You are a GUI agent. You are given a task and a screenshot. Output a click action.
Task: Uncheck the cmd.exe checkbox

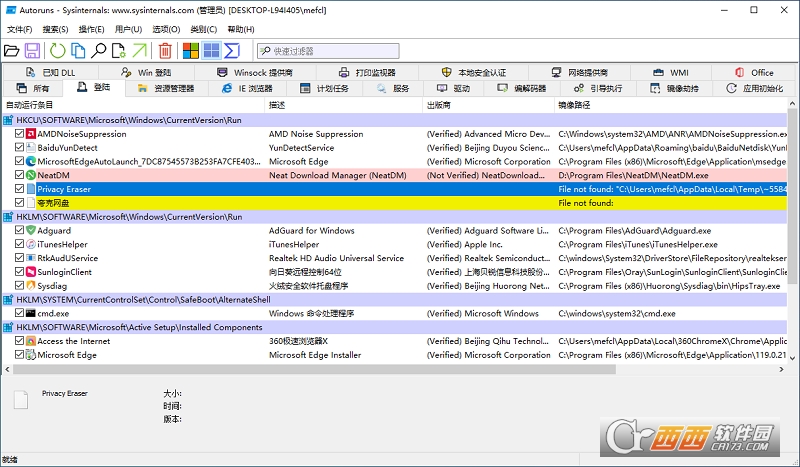click(x=19, y=313)
